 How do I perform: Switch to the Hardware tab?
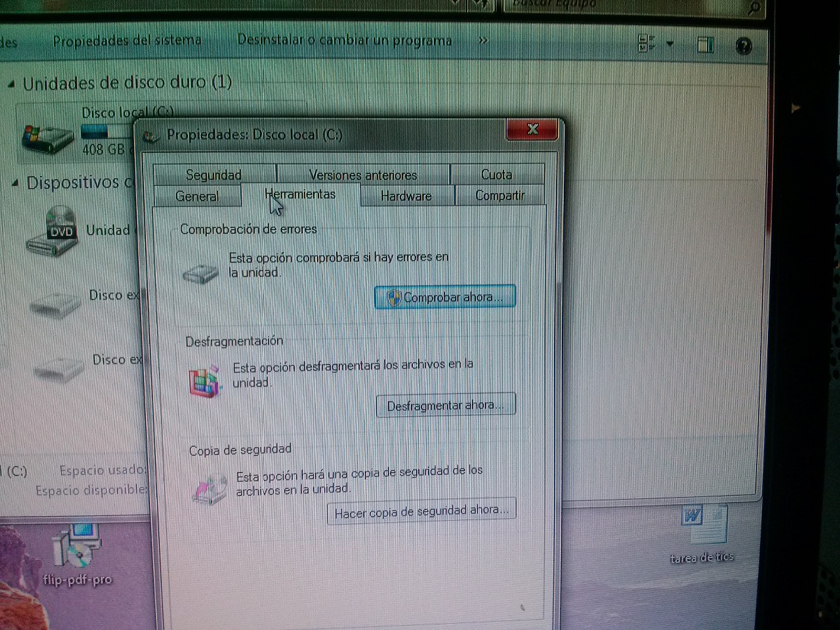click(406, 196)
